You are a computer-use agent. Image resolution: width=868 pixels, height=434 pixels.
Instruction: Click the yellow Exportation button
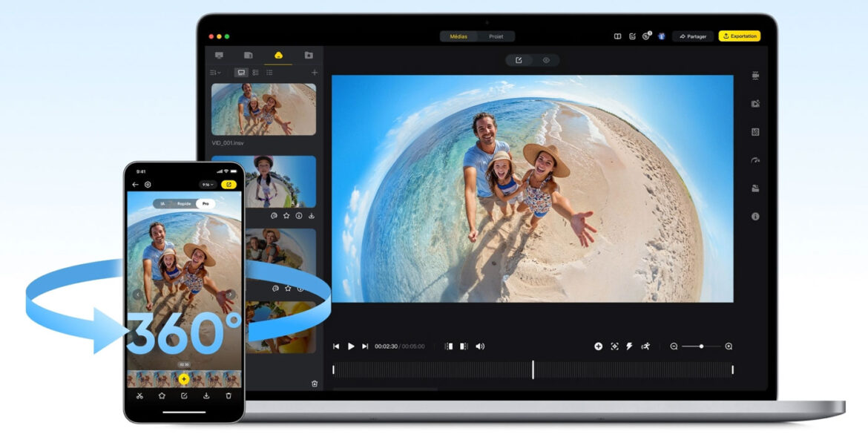740,36
